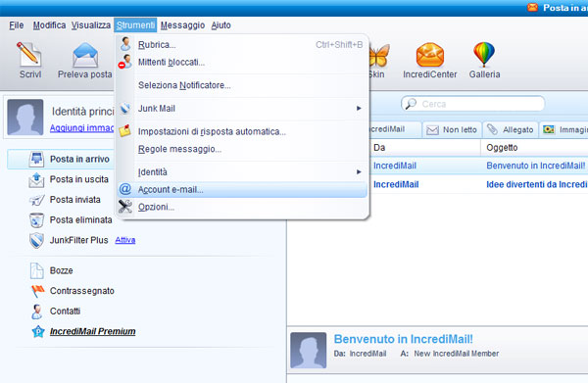Image resolution: width=588 pixels, height=383 pixels.
Task: Click the @ icon for Account e-mail
Action: [124, 189]
